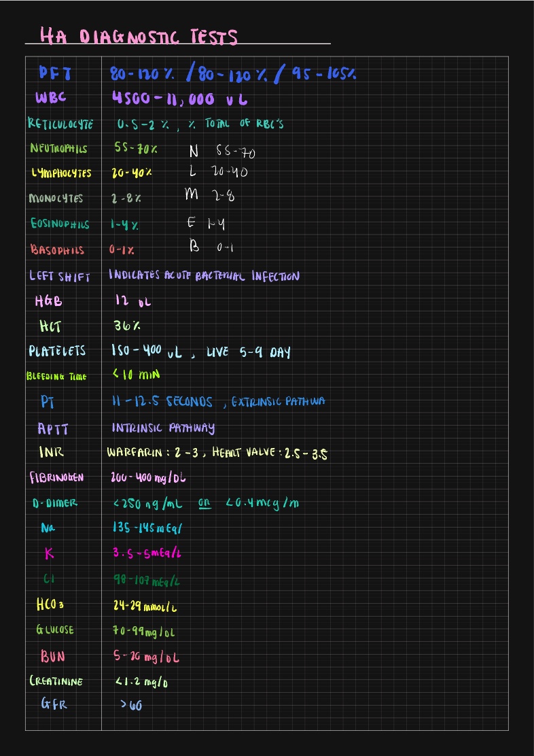
Task: Select the 'HGB' row label
Action: [x=49, y=302]
